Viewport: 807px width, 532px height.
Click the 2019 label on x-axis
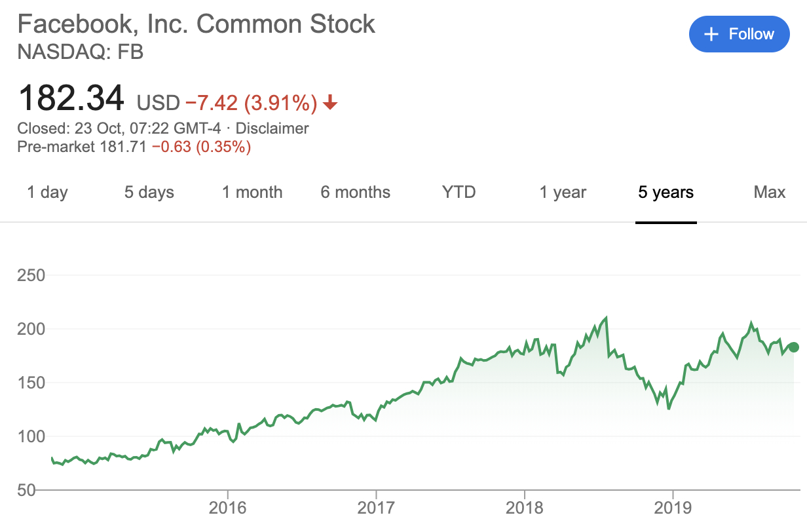pyautogui.click(x=673, y=509)
